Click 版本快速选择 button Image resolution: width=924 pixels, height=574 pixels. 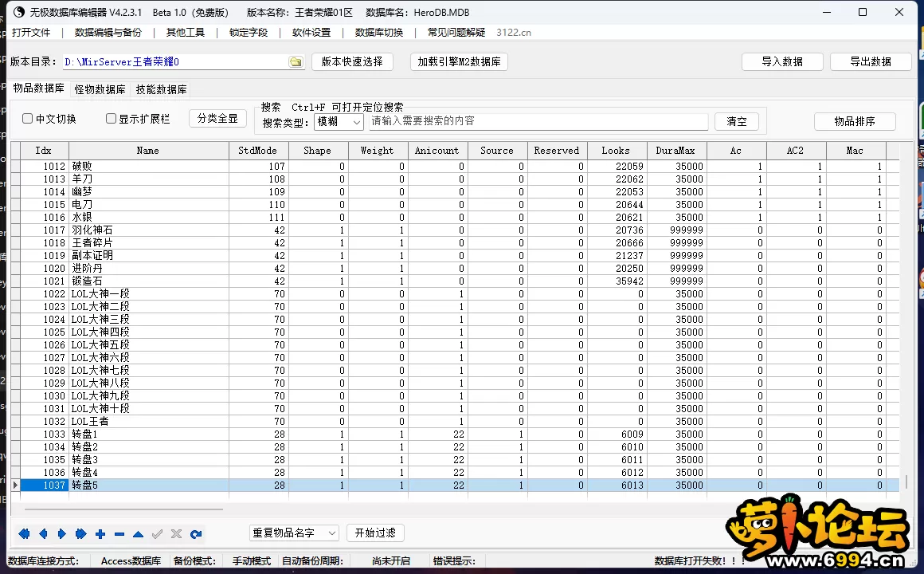(x=352, y=61)
